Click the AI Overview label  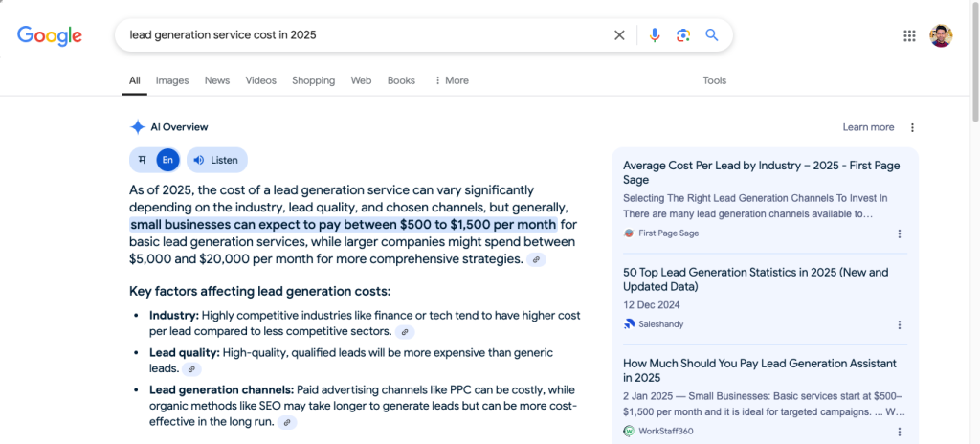pos(179,127)
